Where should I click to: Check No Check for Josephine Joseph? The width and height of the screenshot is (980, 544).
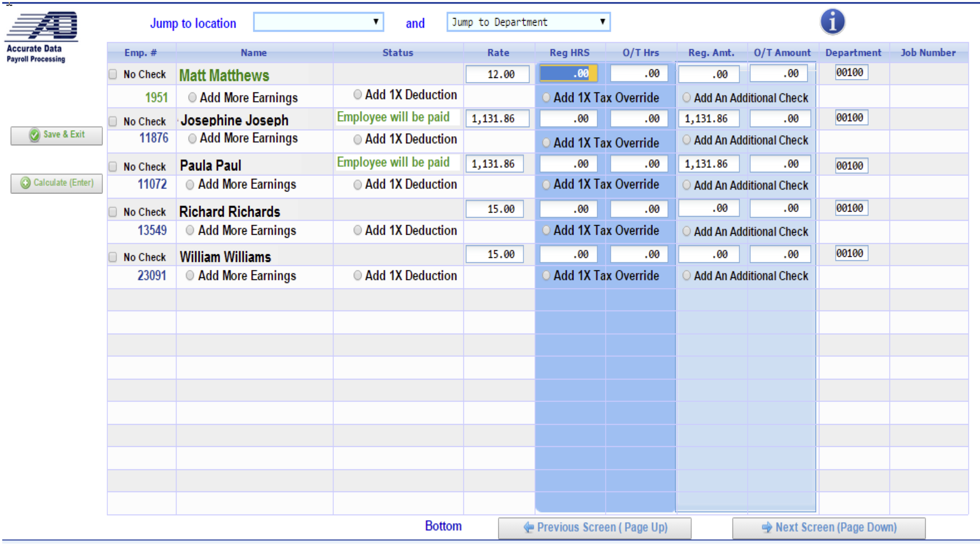pyautogui.click(x=113, y=121)
